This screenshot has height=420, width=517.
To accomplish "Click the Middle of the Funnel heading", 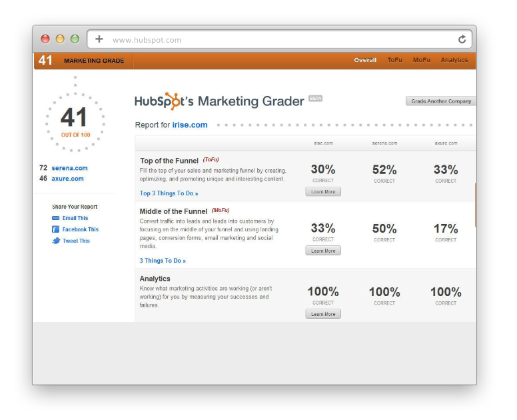I will click(173, 211).
